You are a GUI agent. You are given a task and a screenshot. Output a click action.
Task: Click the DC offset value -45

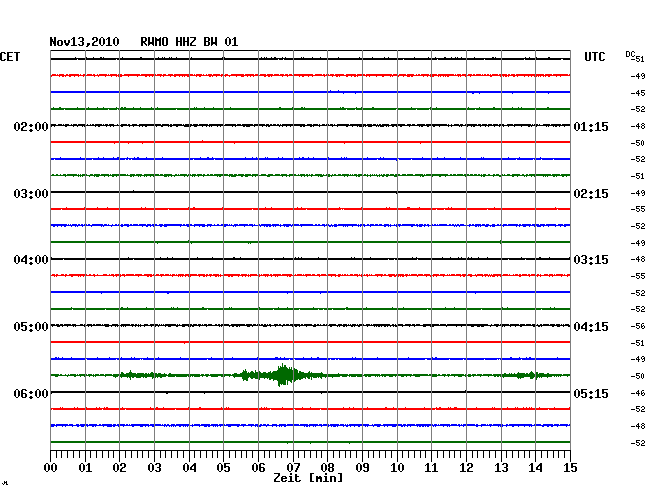coord(638,93)
